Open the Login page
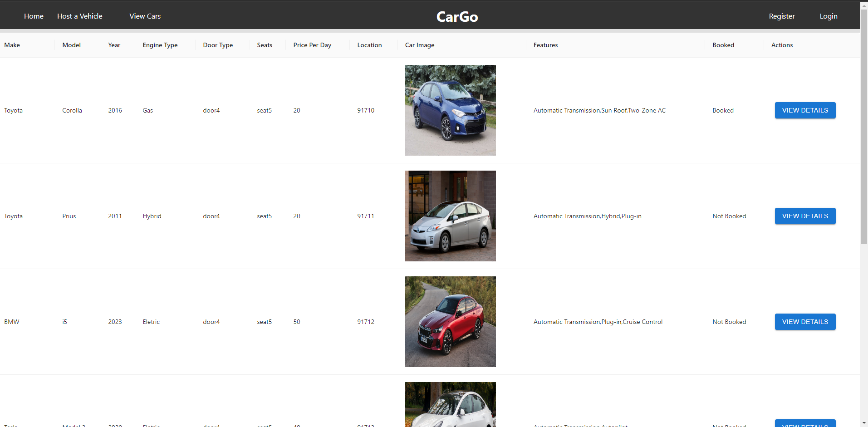868x427 pixels. click(828, 16)
